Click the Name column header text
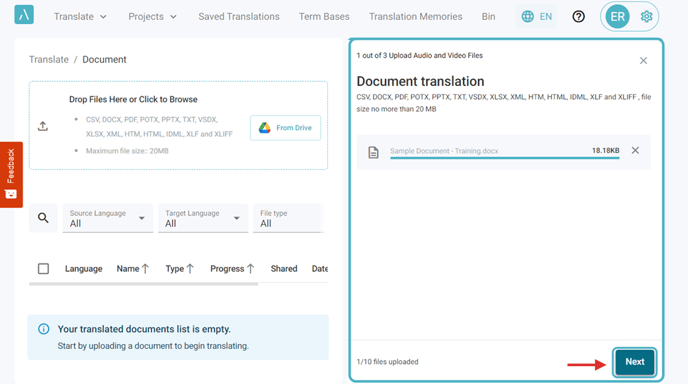Viewport: 688px width, 384px height. point(128,269)
